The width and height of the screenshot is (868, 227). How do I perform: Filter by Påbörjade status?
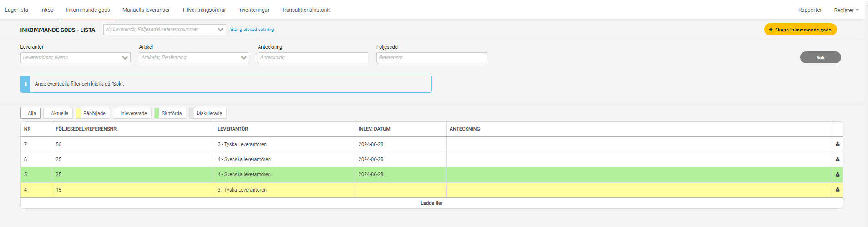pos(93,113)
